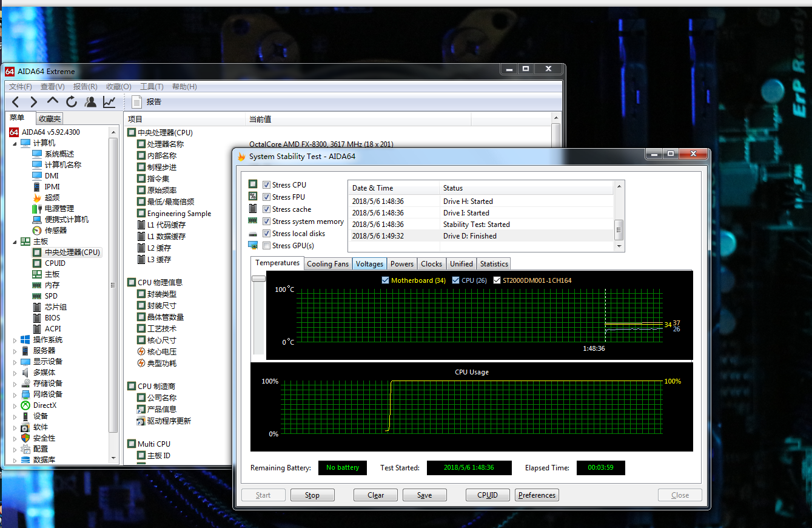Click the temperature graph vertical slider handle
This screenshot has width=812, height=528.
[259, 279]
